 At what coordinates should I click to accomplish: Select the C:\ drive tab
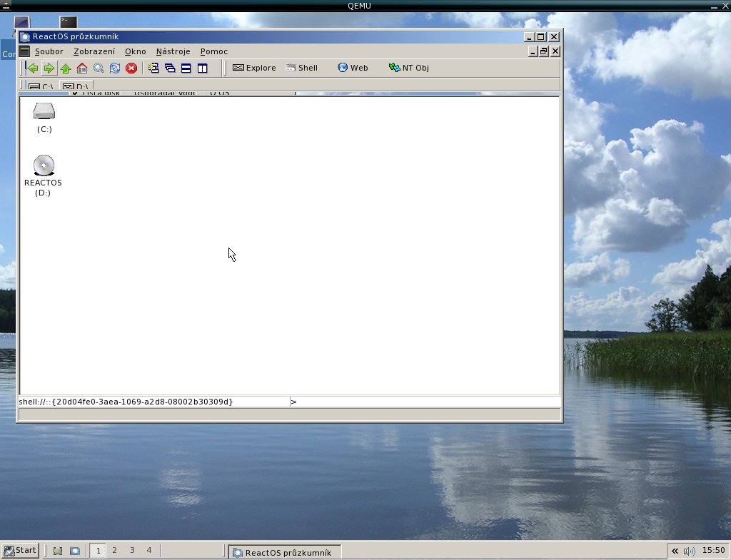pyautogui.click(x=41, y=86)
